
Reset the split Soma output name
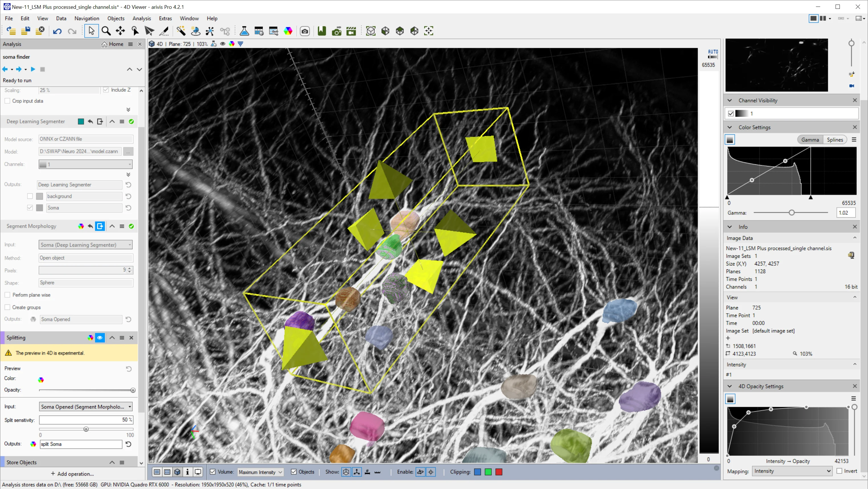[x=128, y=444]
